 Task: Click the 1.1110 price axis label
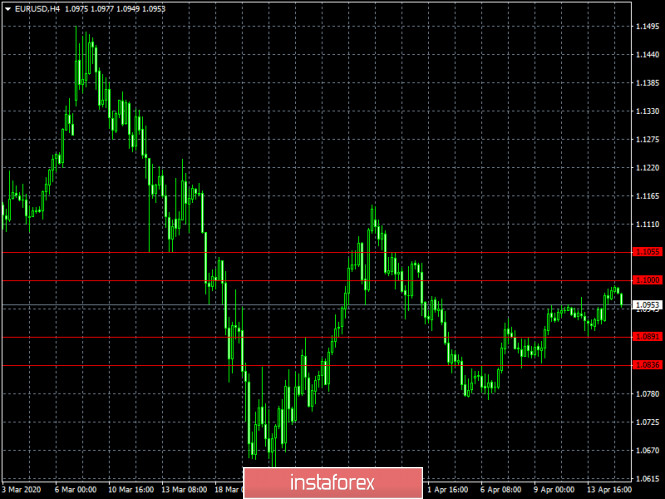click(648, 224)
